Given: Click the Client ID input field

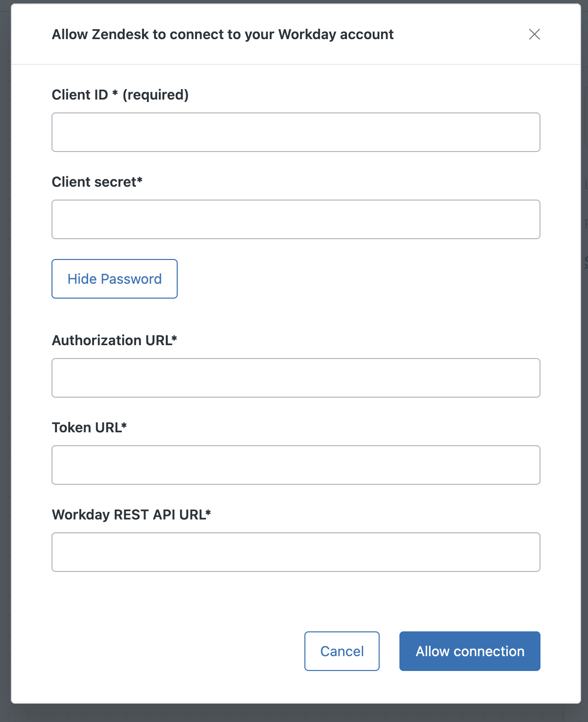Looking at the screenshot, I should coord(295,132).
